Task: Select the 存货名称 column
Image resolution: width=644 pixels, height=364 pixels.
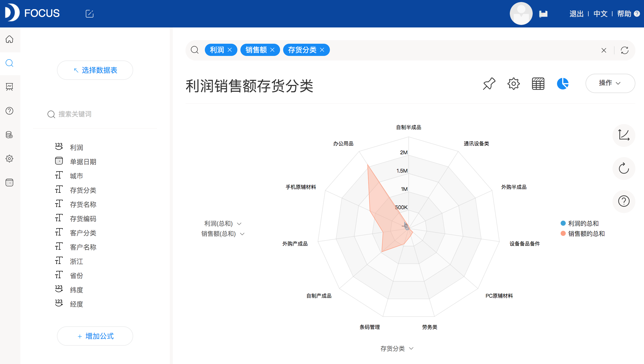Action: point(83,204)
